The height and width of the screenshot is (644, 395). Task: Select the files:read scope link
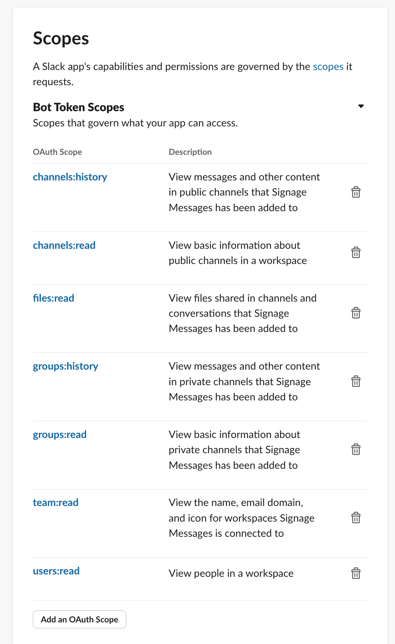pyautogui.click(x=53, y=298)
